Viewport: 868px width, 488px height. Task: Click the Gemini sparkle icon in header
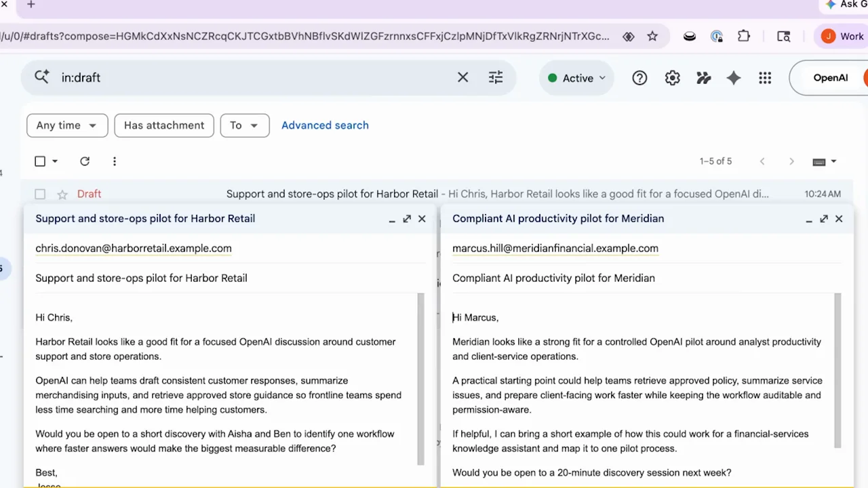[734, 78]
